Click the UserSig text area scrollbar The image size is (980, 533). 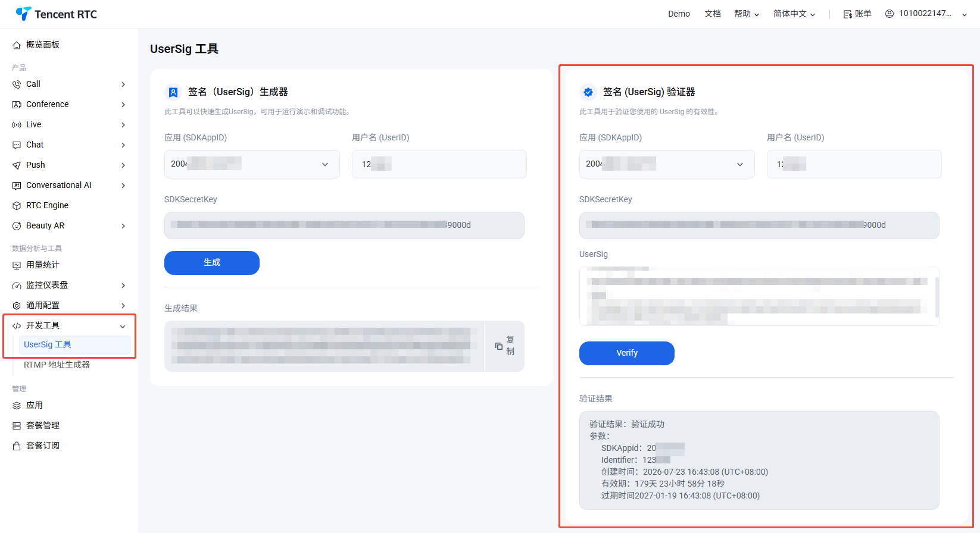click(937, 296)
